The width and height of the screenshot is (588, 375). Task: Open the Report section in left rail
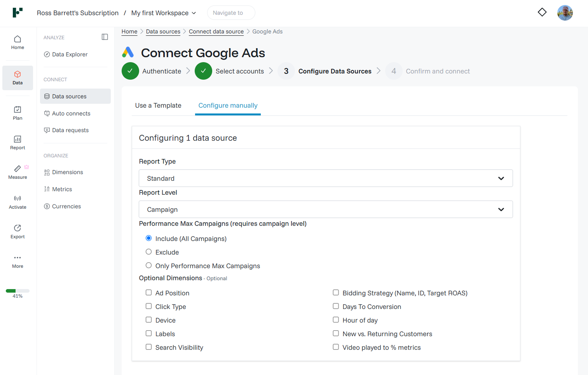pyautogui.click(x=17, y=143)
